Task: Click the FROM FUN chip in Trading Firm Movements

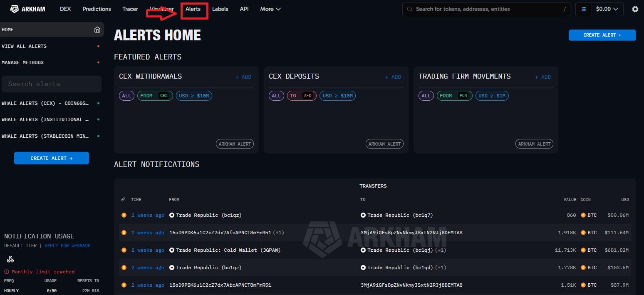Action: (x=455, y=96)
